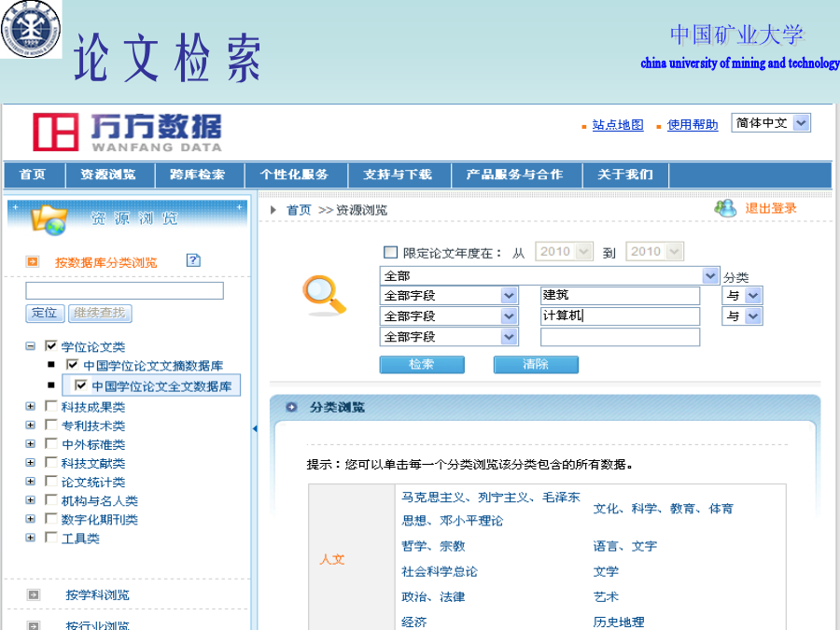Click the Wanfang Data logo
This screenshot has height=630, width=840.
click(x=128, y=132)
